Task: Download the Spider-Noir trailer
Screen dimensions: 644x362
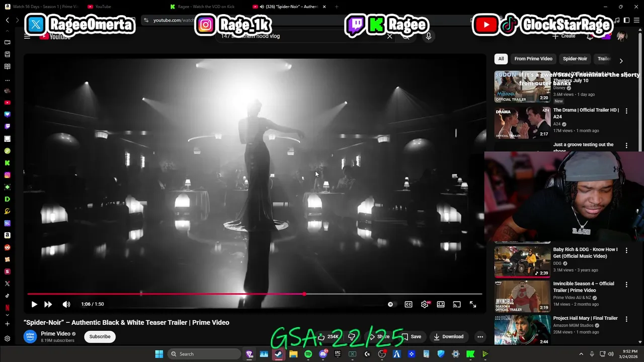Action: click(448, 336)
